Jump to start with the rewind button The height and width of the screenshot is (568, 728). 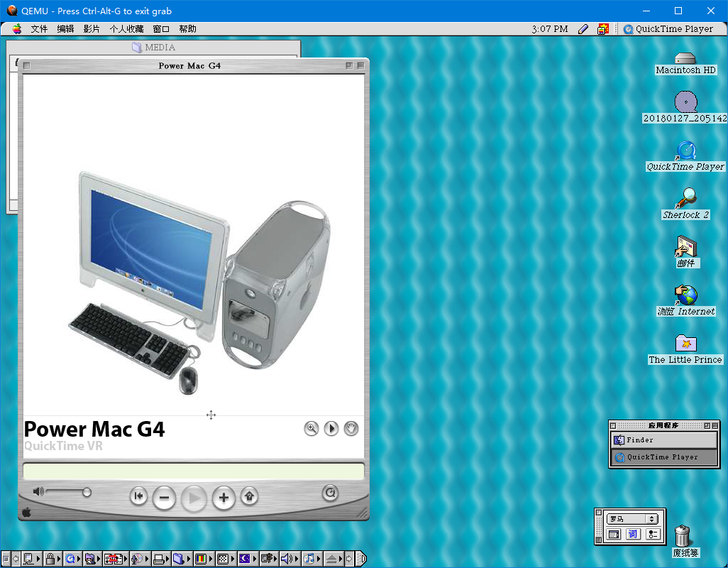[138, 496]
